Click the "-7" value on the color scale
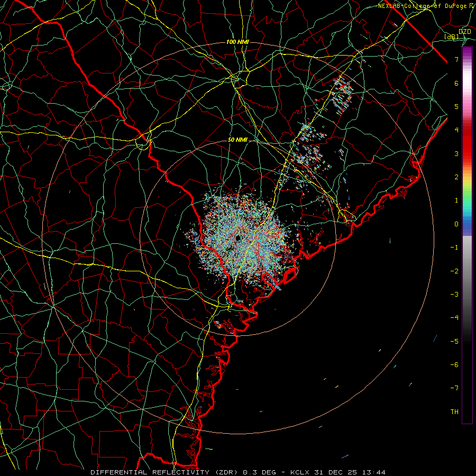The image size is (476, 476). [454, 388]
